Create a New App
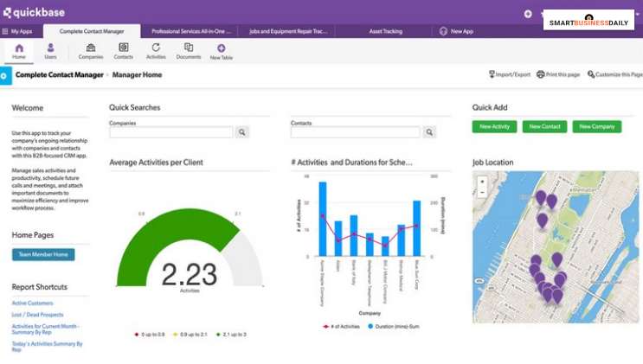The image size is (643, 364). tap(456, 31)
